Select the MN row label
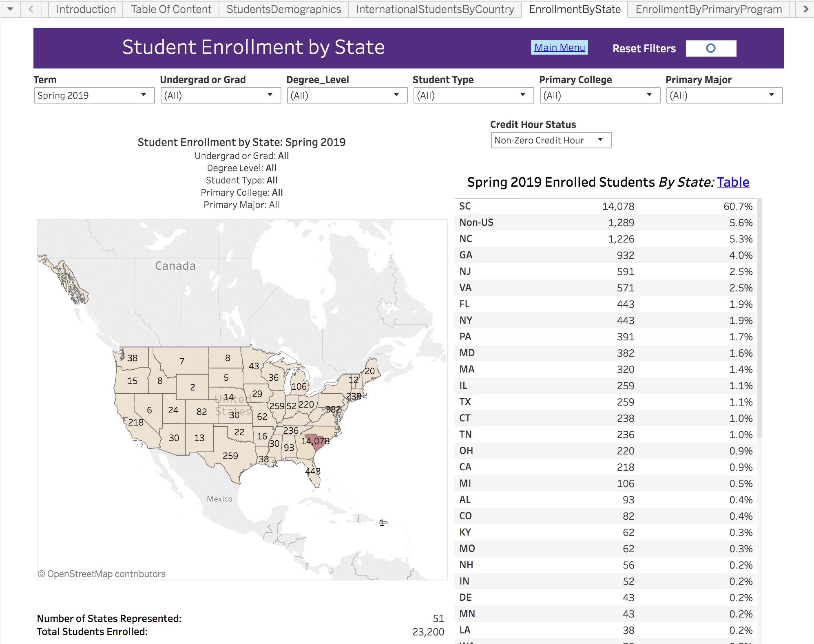814x644 pixels. click(467, 614)
